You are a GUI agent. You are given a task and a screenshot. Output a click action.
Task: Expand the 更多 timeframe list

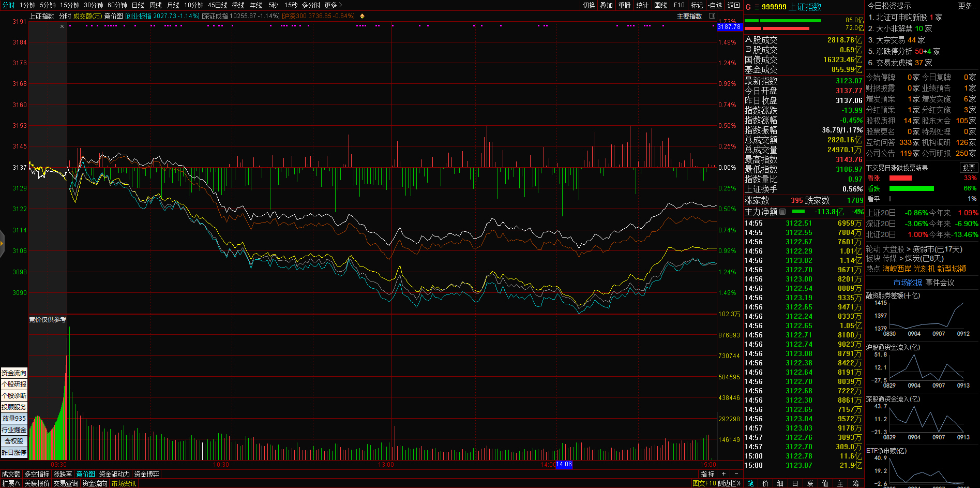(x=333, y=5)
